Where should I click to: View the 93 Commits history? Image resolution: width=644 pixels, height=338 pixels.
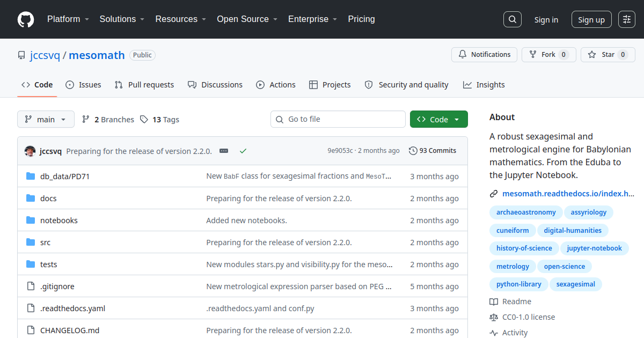[x=433, y=151]
